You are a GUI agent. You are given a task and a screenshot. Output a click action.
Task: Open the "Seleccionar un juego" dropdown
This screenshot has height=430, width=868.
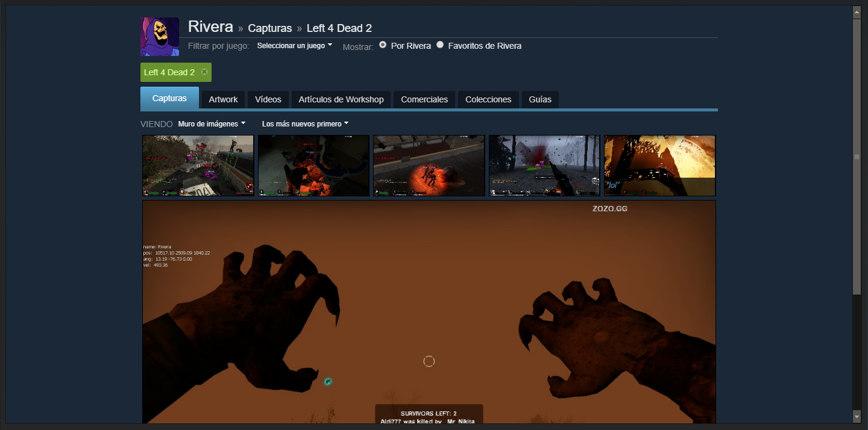click(295, 46)
